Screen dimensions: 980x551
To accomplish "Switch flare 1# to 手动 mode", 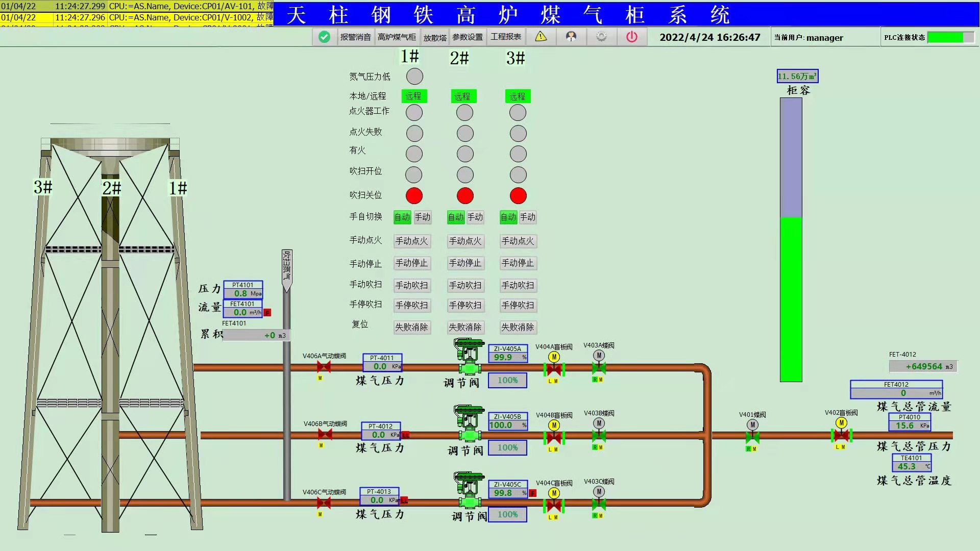I will (422, 217).
